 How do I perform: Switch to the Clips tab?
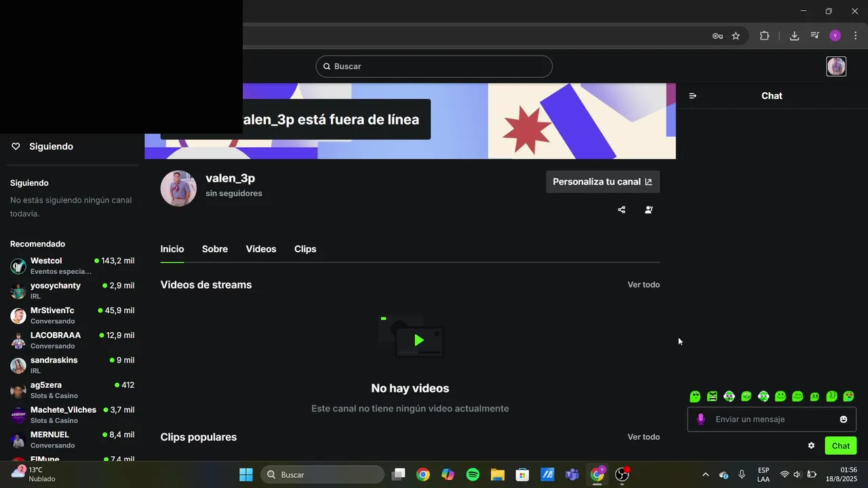pyautogui.click(x=305, y=249)
